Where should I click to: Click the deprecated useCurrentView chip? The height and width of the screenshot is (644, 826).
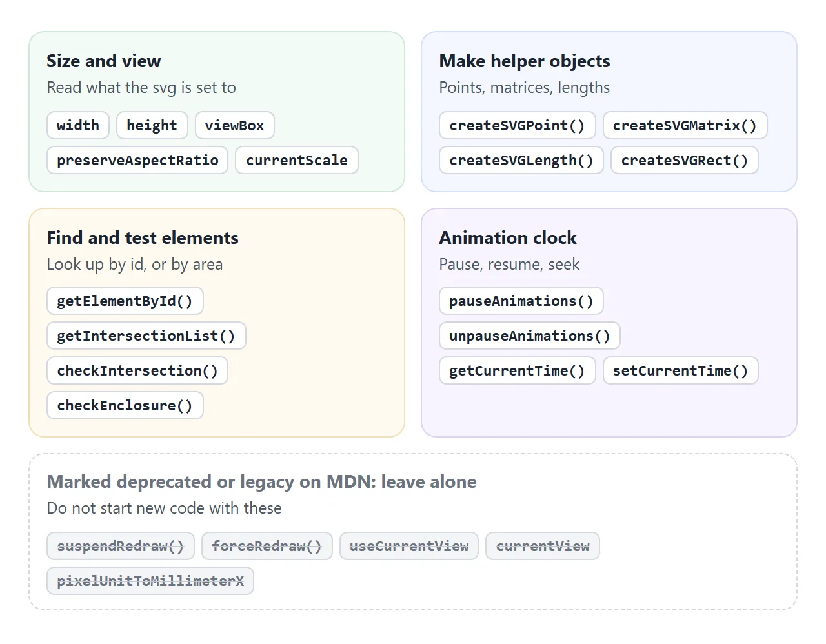pyautogui.click(x=409, y=546)
